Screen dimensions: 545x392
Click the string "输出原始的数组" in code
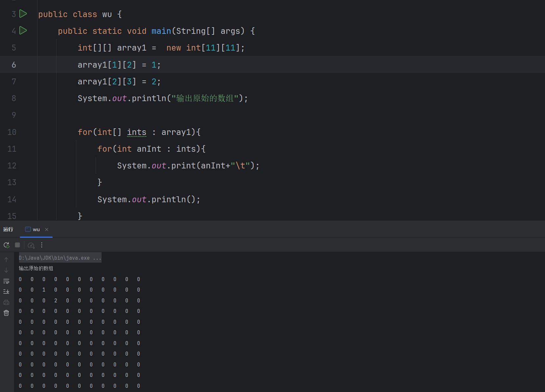[205, 98]
